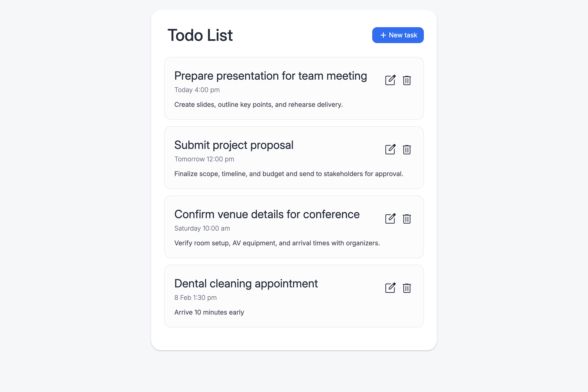Delete the Dental cleaning appointment task
Screen dimensions: 588x392
pyautogui.click(x=406, y=288)
